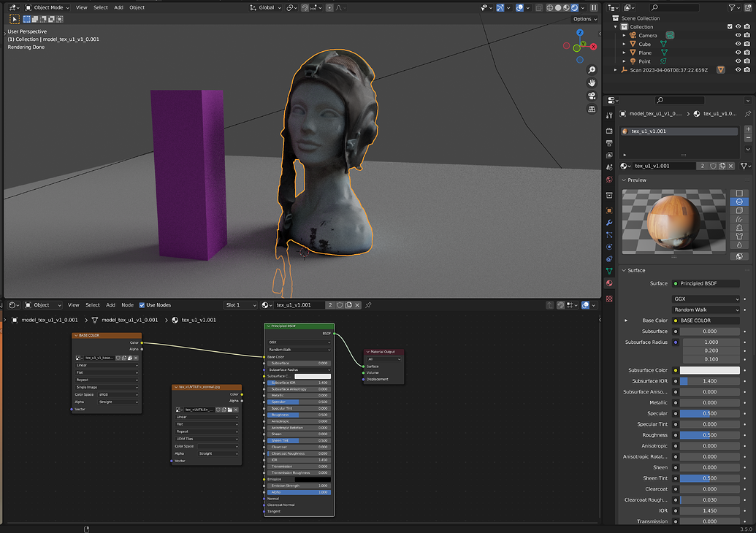Image resolution: width=756 pixels, height=533 pixels.
Task: Open the Object properties tab icon
Action: pos(609,210)
